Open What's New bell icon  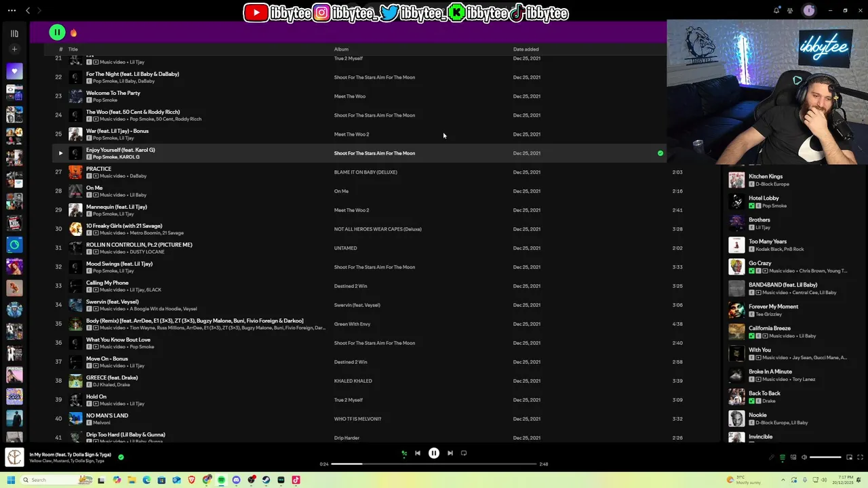tap(776, 10)
